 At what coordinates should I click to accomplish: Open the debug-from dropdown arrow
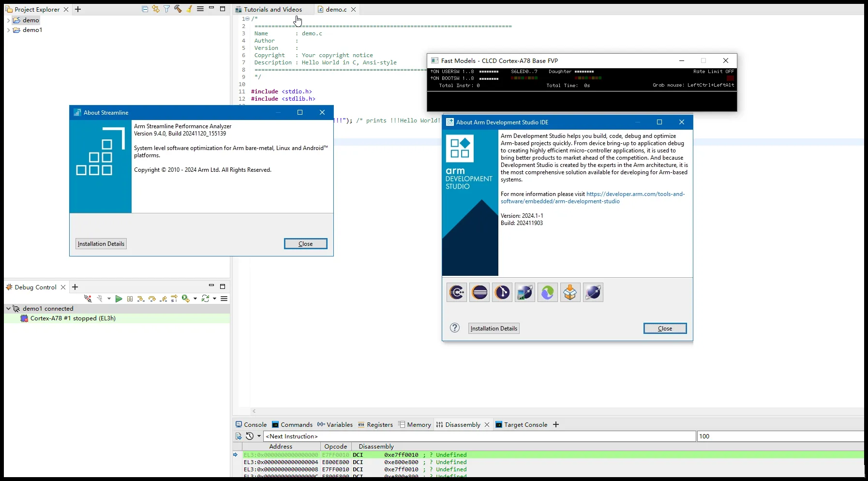pyautogui.click(x=195, y=299)
